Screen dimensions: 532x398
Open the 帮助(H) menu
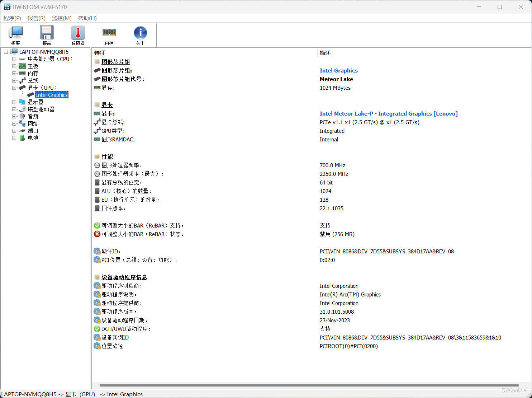(87, 18)
